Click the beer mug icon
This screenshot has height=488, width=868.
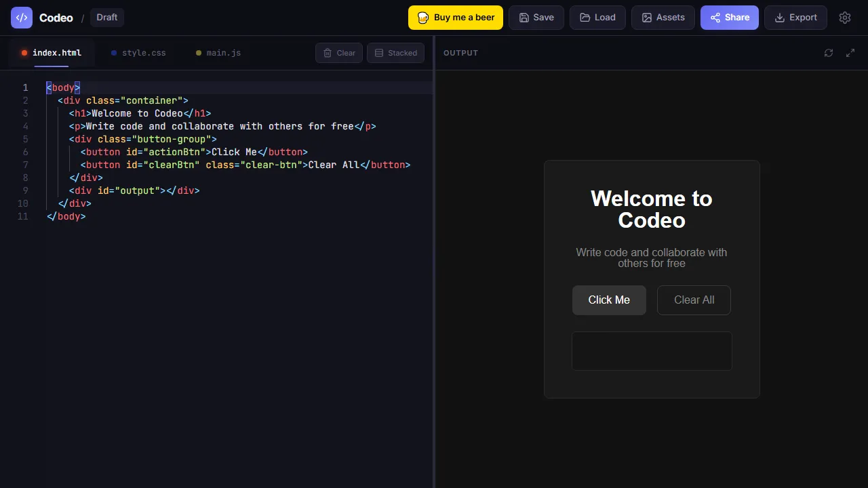pos(423,17)
